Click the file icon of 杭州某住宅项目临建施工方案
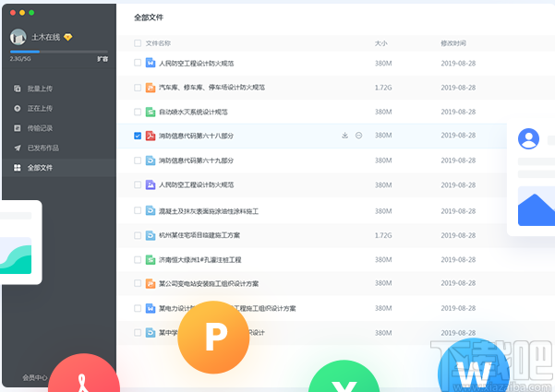This screenshot has width=555, height=392. (x=151, y=235)
